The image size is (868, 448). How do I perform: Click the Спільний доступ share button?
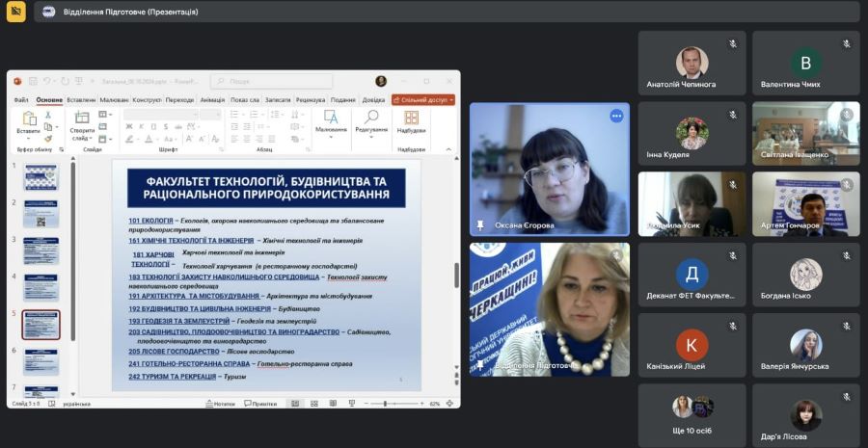423,100
